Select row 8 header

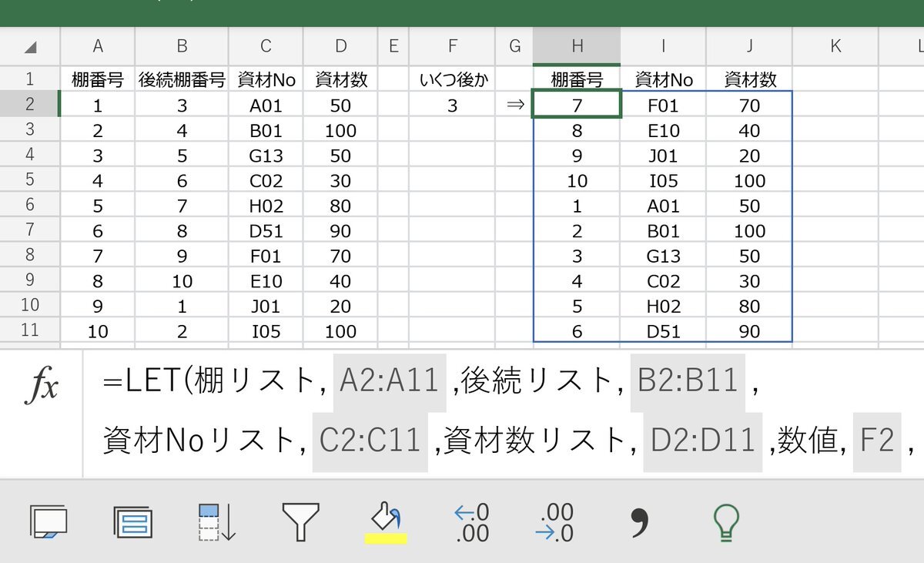(30, 254)
